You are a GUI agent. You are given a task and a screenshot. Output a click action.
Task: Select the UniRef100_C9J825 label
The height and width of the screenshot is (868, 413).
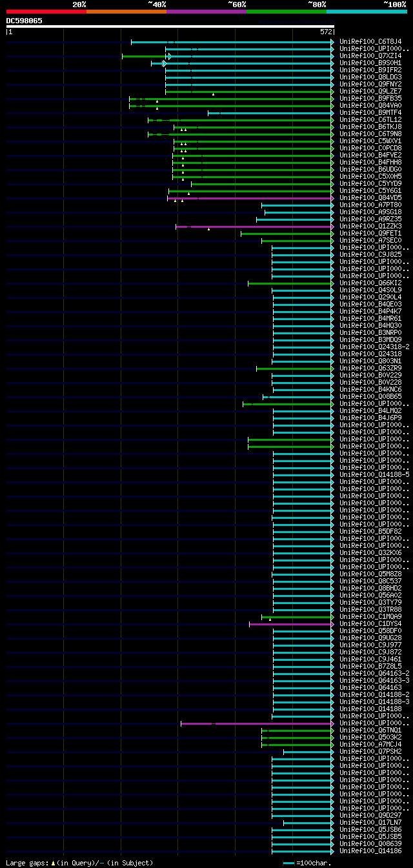click(370, 254)
